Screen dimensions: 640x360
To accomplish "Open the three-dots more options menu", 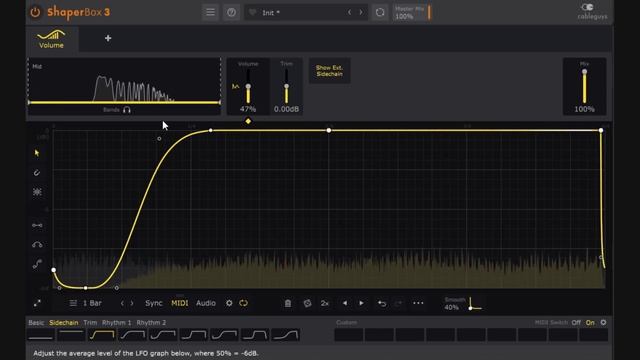I will pos(418,303).
